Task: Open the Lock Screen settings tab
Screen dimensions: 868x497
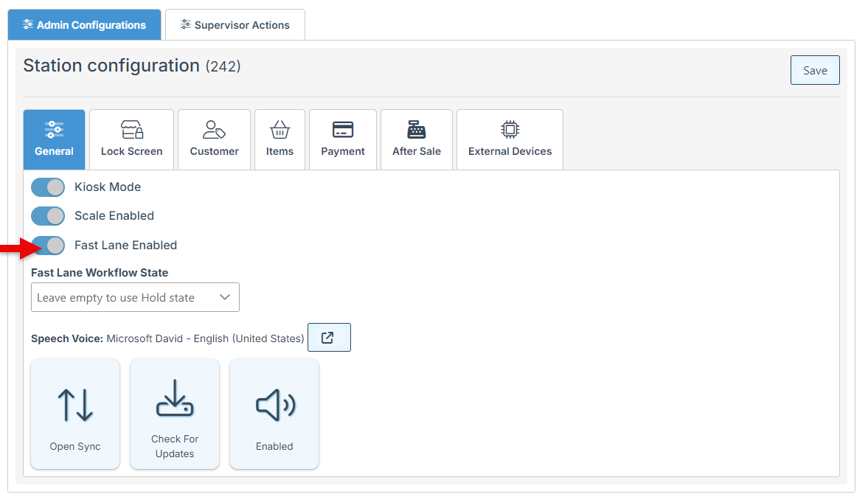Action: [131, 139]
